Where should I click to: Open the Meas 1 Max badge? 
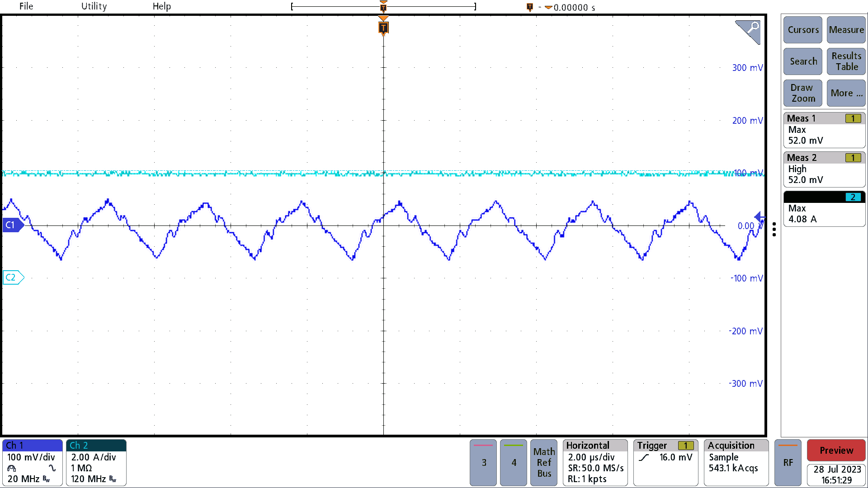(824, 130)
